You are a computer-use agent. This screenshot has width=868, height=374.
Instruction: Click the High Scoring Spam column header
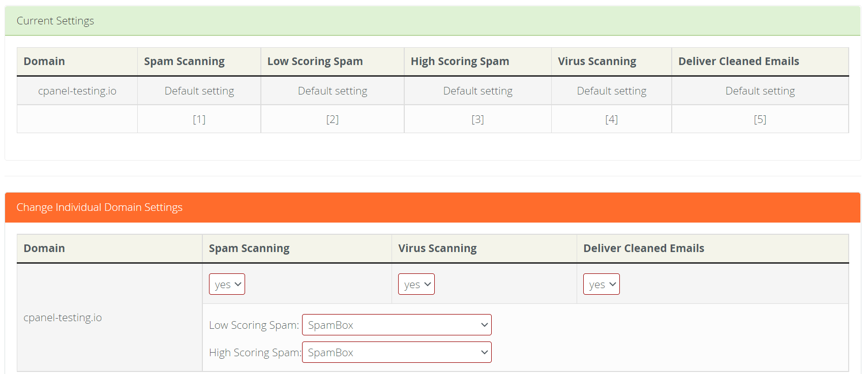[x=460, y=61]
